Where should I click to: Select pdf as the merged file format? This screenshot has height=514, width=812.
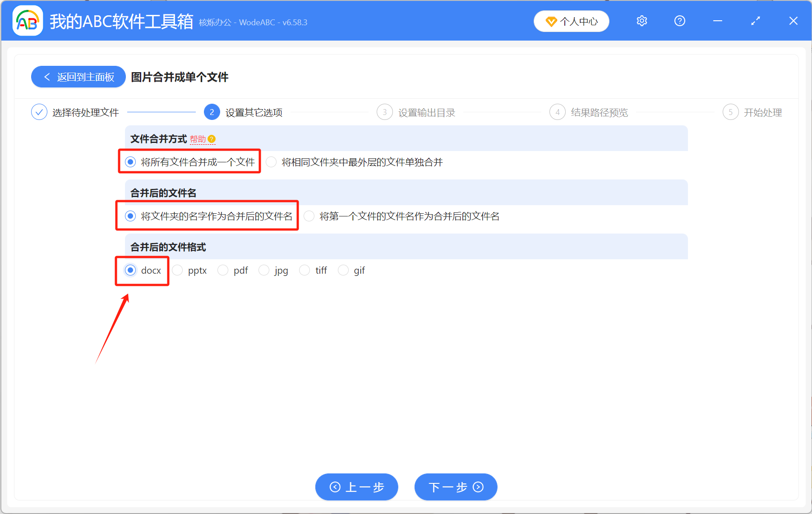click(x=223, y=270)
